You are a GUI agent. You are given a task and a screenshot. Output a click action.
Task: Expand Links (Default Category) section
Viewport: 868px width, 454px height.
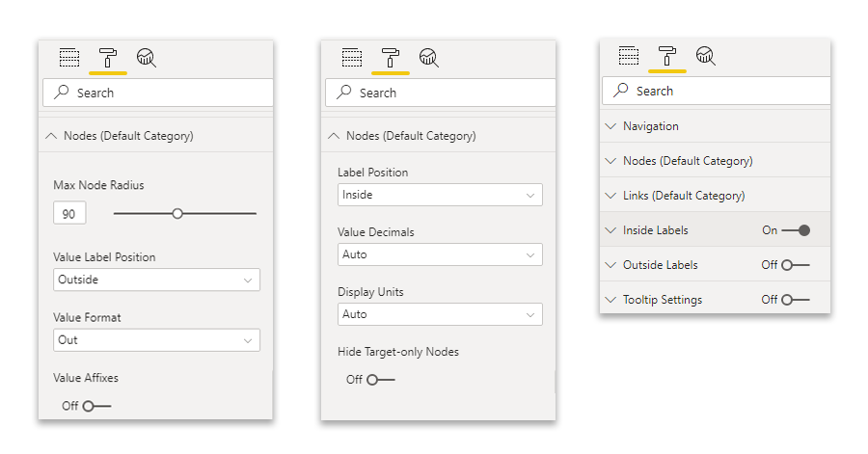tap(716, 196)
